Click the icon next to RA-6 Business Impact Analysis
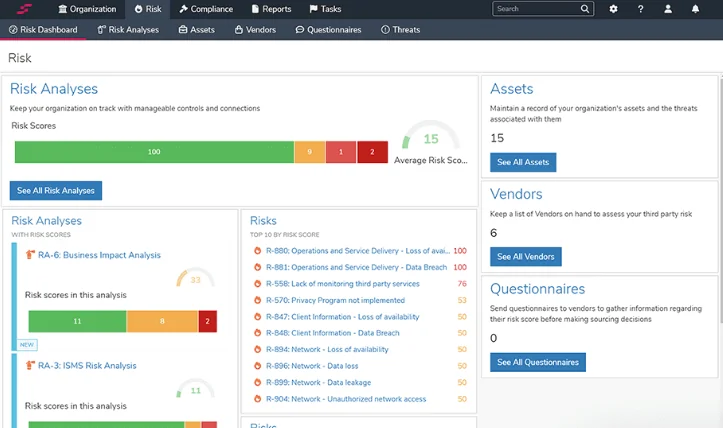This screenshot has width=723, height=428. 30,255
